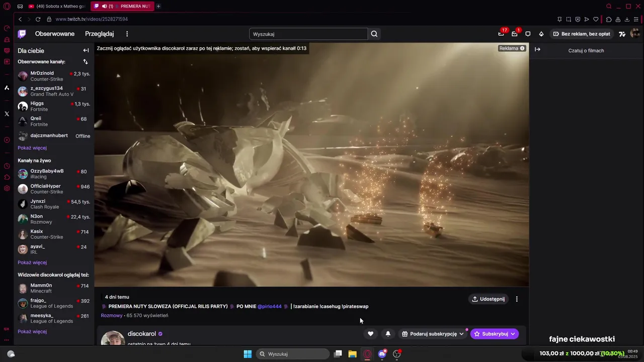The image size is (644, 362).
Task: Expand Pokaż więcej under observed channels
Action: 32,148
